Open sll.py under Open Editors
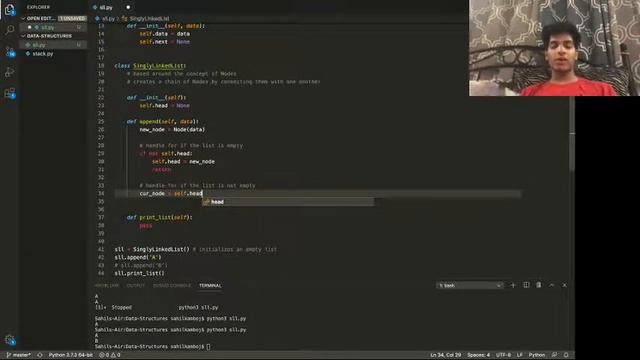Viewport: 640px width, 360px height. 47,27
